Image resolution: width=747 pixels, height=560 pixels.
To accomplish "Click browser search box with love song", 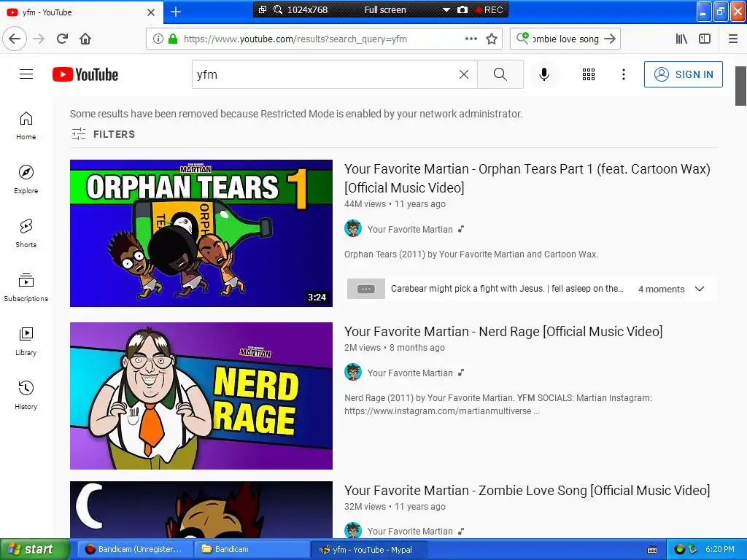I will coord(565,39).
